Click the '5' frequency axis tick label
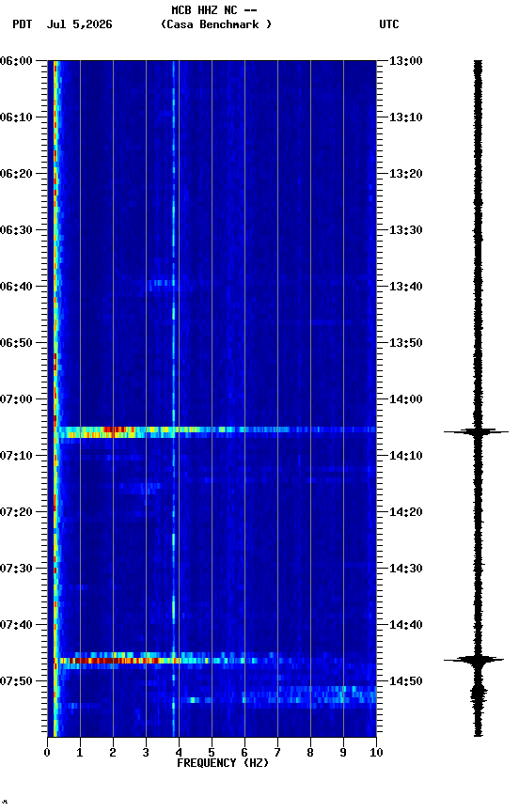Viewport: 519px width, 812px height. pyautogui.click(x=212, y=753)
